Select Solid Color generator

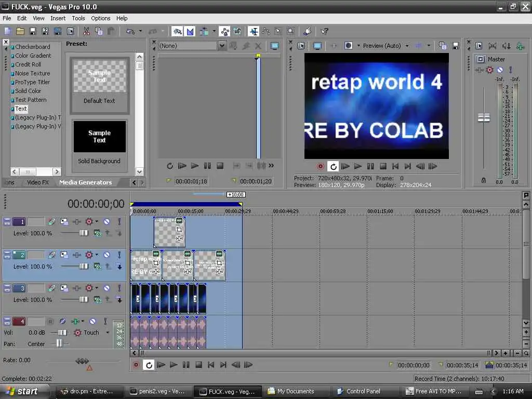[x=28, y=91]
